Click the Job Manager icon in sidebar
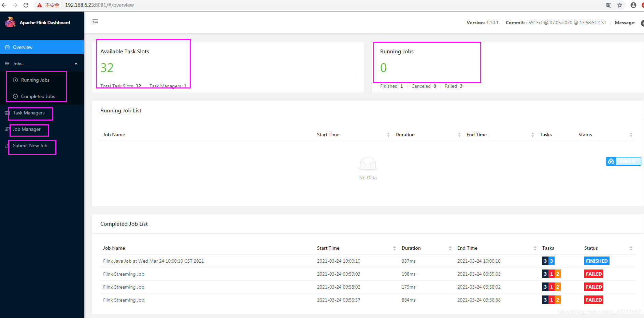 click(x=7, y=129)
